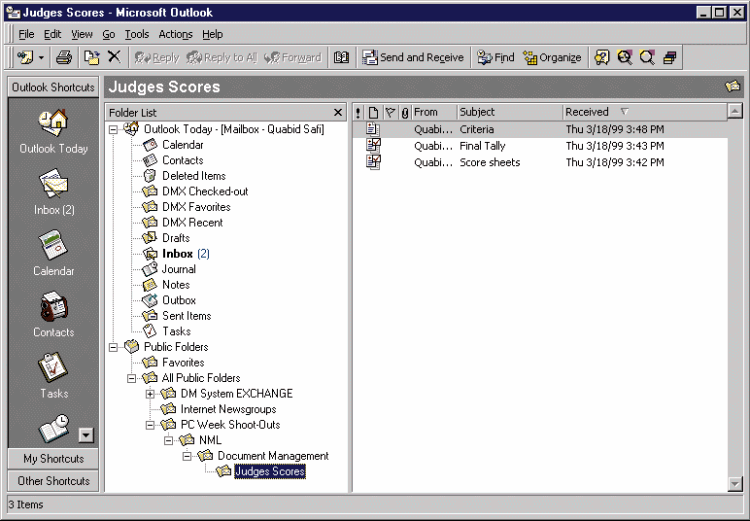Viewport: 750px width, 521px height.
Task: Click the Print toolbar icon
Action: click(64, 57)
